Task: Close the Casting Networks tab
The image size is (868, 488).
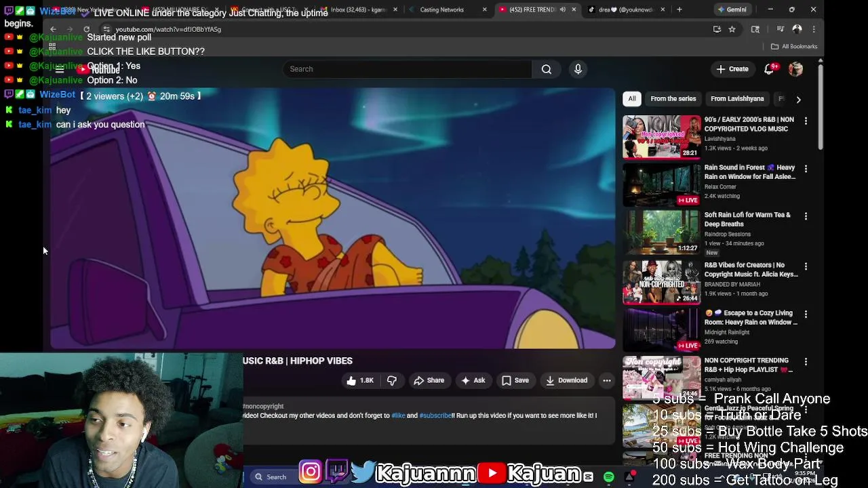Action: point(484,9)
